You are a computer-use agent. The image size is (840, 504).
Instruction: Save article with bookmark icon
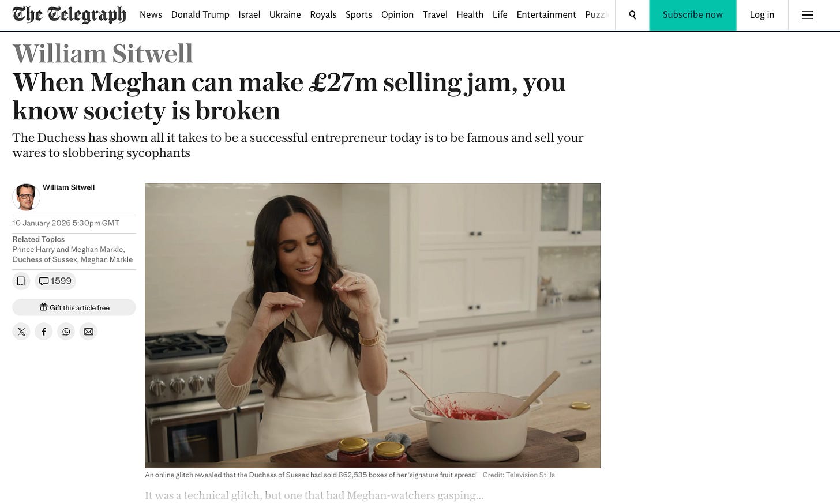tap(21, 281)
